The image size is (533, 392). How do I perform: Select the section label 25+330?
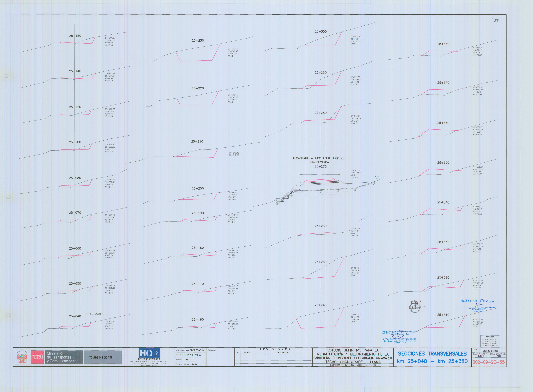(443, 242)
